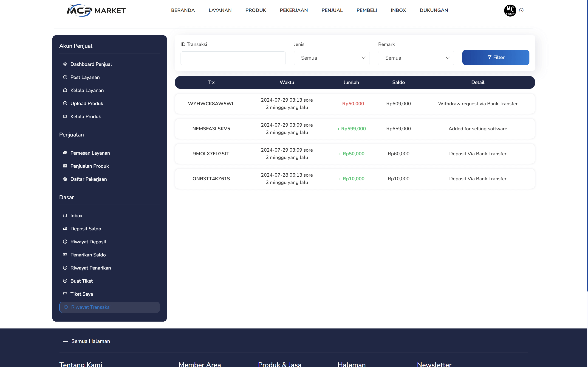Select the Riwayat Transaksi sidebar entry
The width and height of the screenshot is (588, 367).
click(x=91, y=307)
